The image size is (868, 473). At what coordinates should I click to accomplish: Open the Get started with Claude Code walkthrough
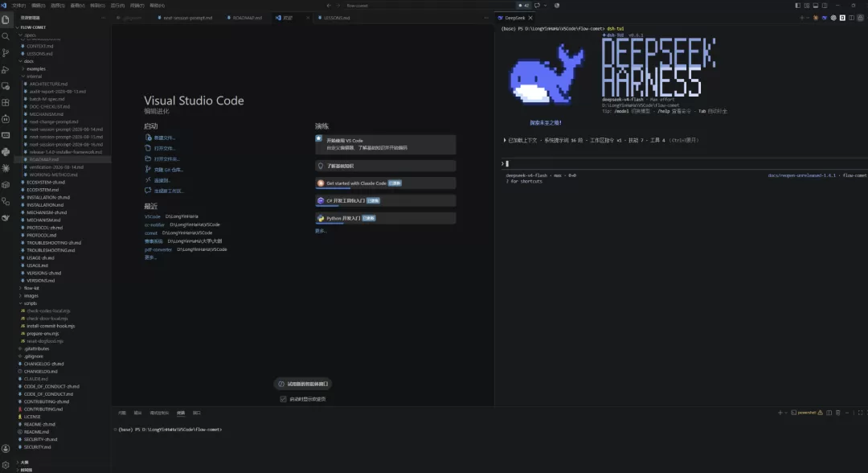pyautogui.click(x=385, y=183)
